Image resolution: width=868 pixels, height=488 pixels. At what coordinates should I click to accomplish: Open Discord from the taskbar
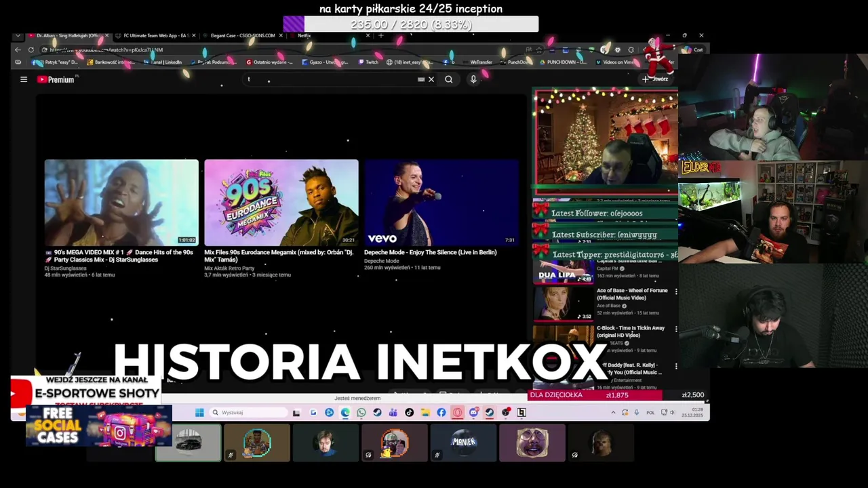473,412
